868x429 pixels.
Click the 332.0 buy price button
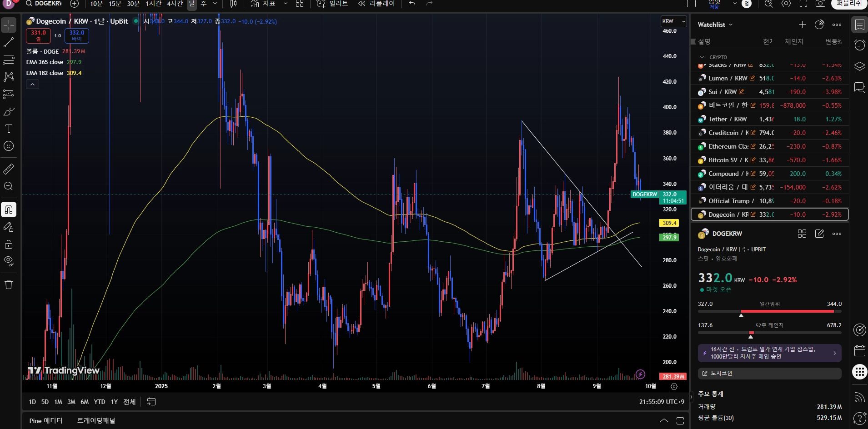[x=77, y=35]
